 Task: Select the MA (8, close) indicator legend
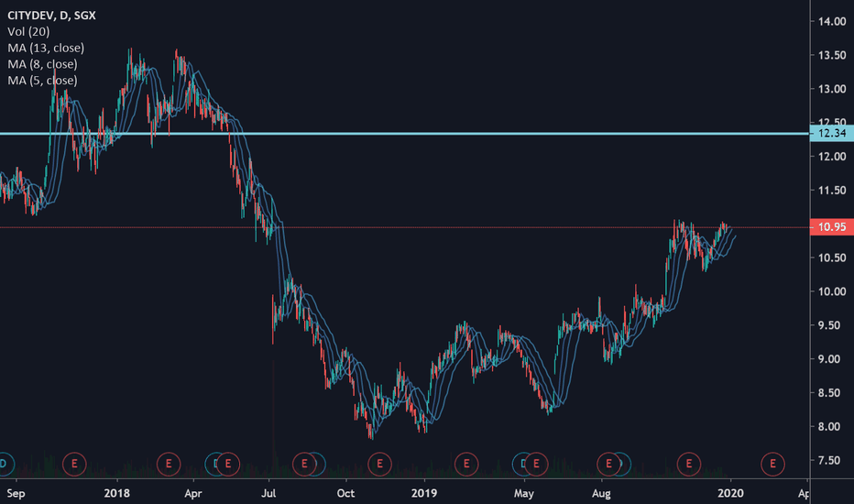(x=42, y=64)
